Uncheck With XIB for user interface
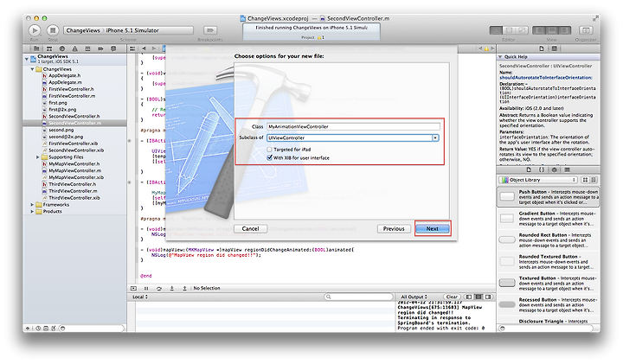 pos(270,157)
